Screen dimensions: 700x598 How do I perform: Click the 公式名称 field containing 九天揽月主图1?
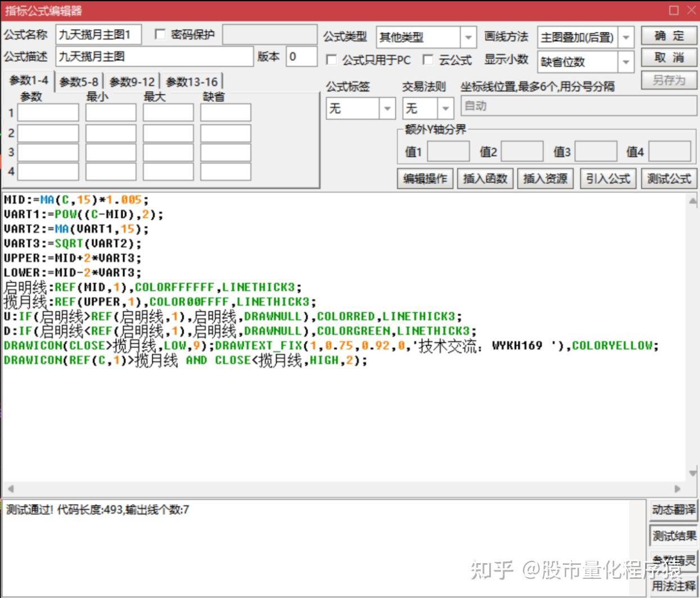(x=98, y=35)
